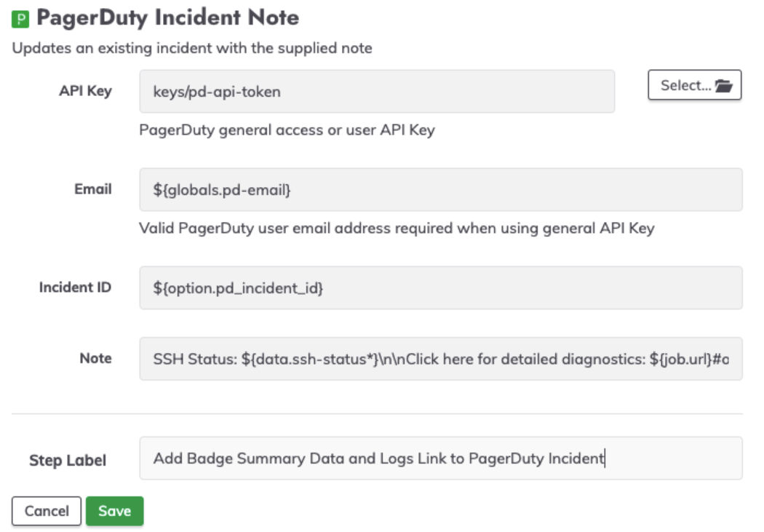Click the API Key label

[x=85, y=91]
